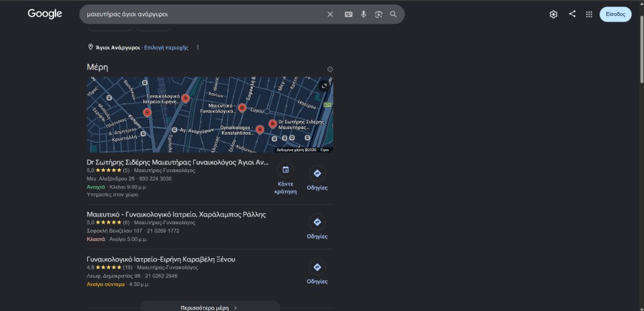The width and height of the screenshot is (644, 311).
Task: Click the 5,0 rating with (6) reviews
Action: [x=108, y=223]
